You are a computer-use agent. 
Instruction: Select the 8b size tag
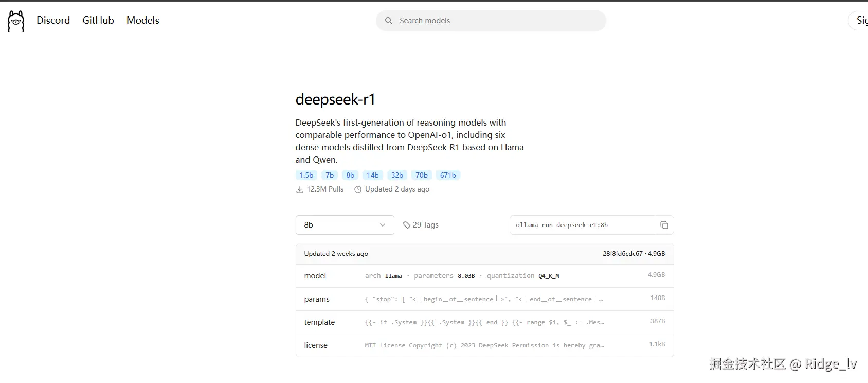click(350, 175)
